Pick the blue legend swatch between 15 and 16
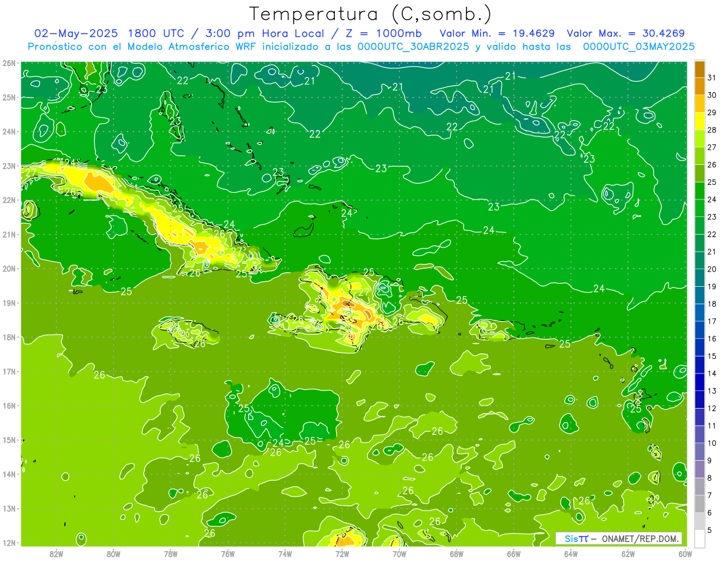The image size is (728, 562). [x=700, y=347]
